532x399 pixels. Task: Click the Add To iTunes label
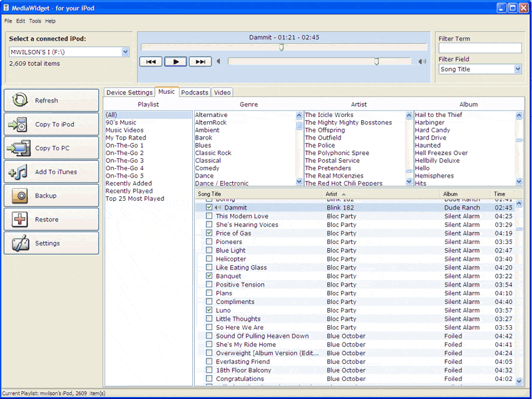point(56,172)
